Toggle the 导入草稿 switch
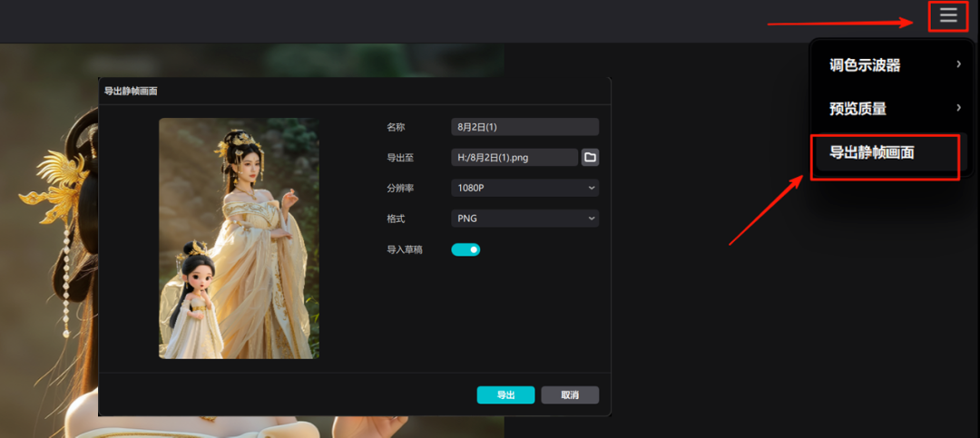 (465, 250)
